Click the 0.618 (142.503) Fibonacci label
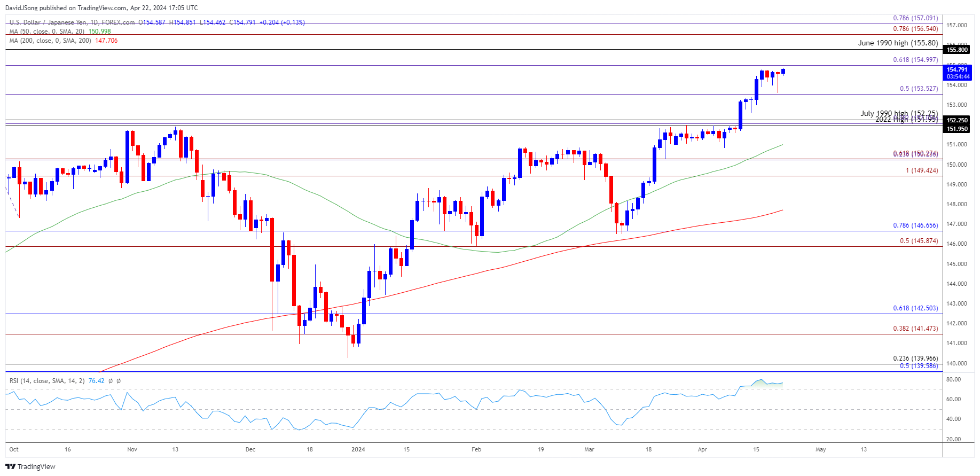980x476 pixels. 915,308
